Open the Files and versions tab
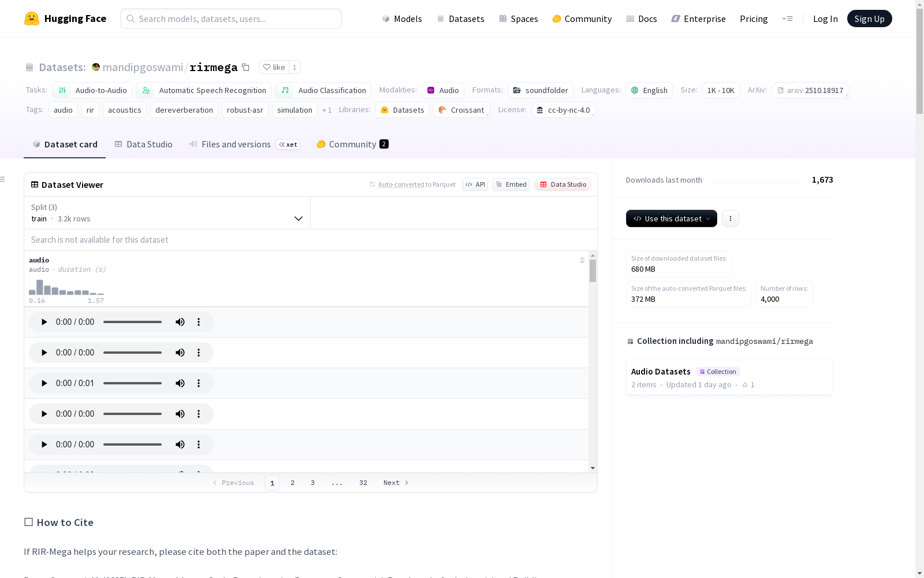The image size is (924, 578). pyautogui.click(x=244, y=144)
